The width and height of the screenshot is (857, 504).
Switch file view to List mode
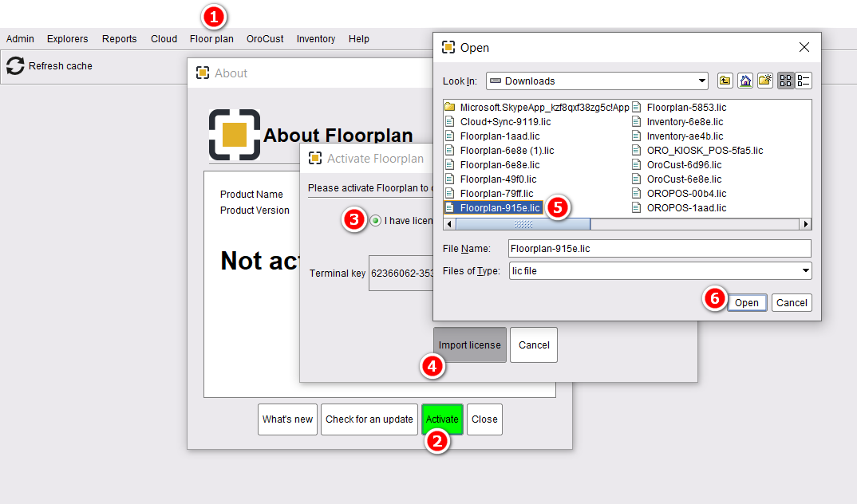click(786, 81)
